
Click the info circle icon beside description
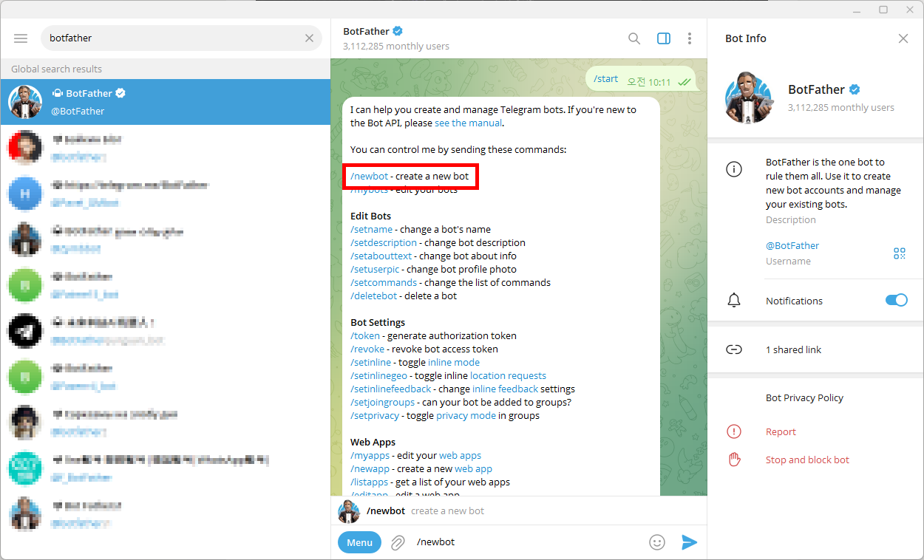coord(734,169)
